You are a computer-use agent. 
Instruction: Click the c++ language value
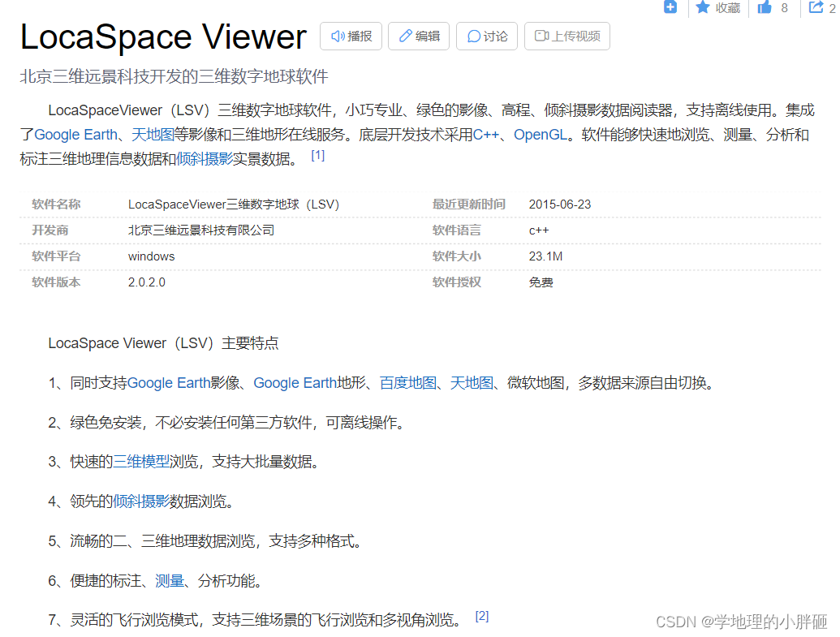(539, 230)
